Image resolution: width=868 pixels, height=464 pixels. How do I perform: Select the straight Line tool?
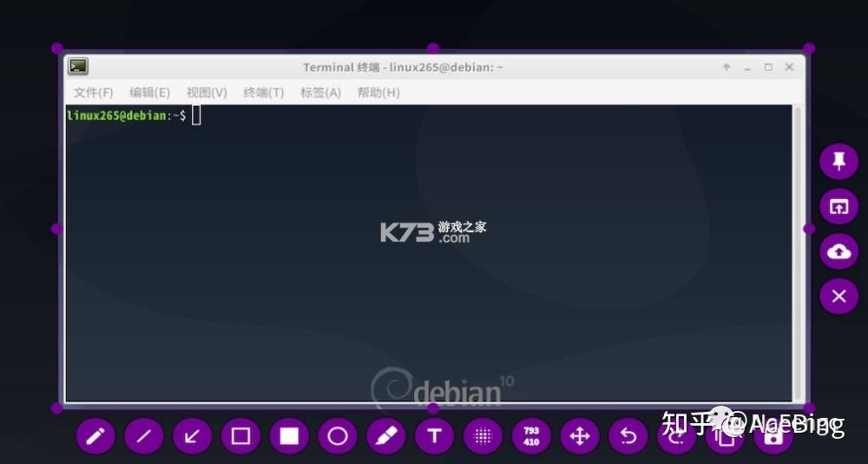pyautogui.click(x=144, y=436)
